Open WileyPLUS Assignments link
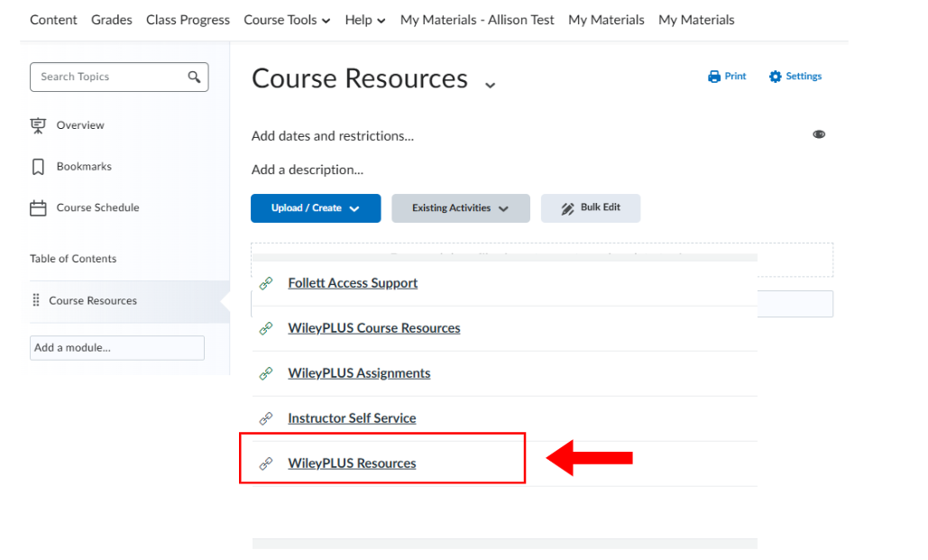Screen dimensions: 928x560 pyautogui.click(x=359, y=373)
